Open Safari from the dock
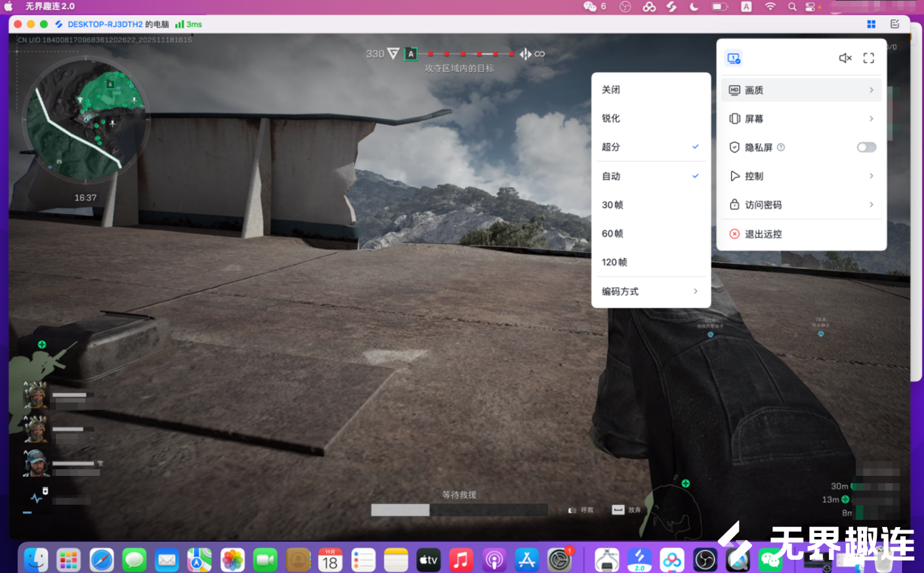The width and height of the screenshot is (924, 573). [102, 560]
